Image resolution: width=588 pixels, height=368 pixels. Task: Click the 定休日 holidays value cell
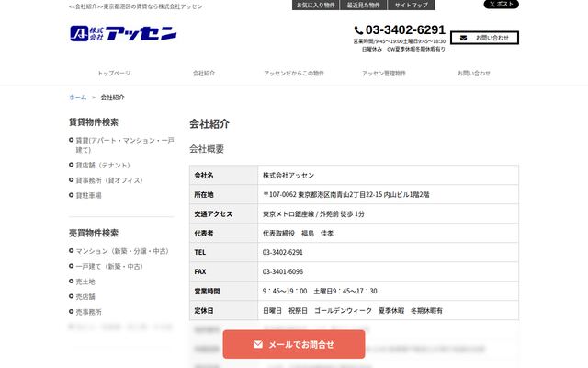pos(388,311)
